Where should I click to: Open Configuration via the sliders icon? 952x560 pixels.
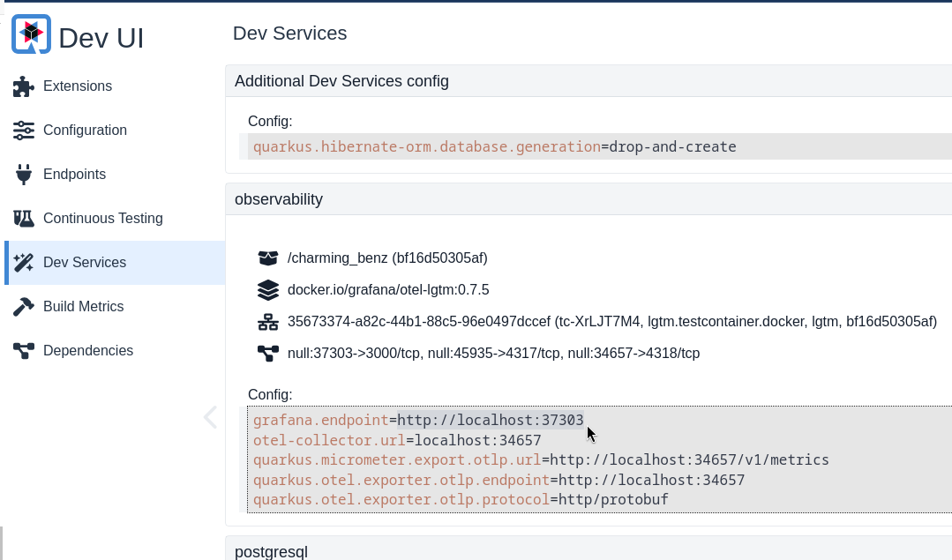[23, 130]
